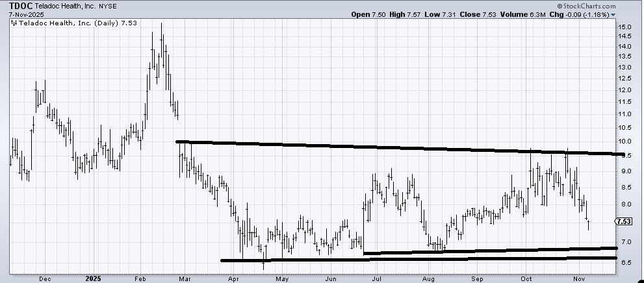
Task: Click the 10.0 price level on right axis
Action: coord(625,141)
